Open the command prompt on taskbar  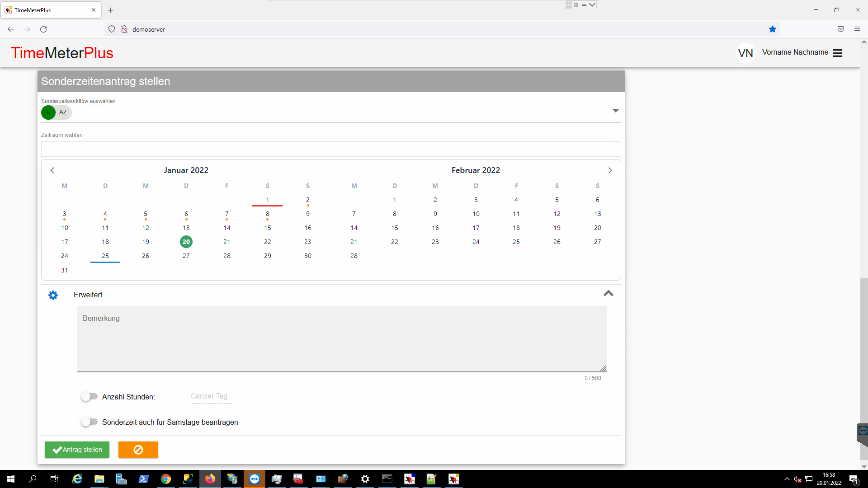[387, 479]
